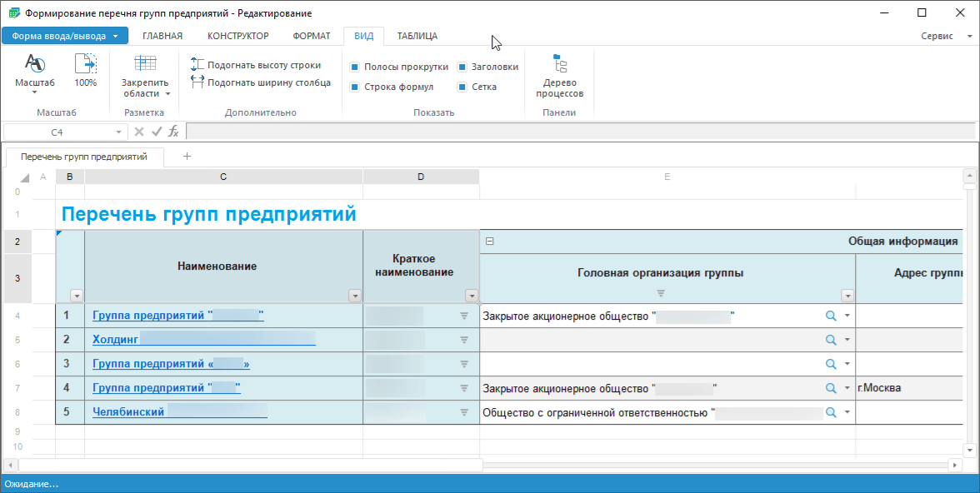Viewport: 980px width, 493px height.
Task: Click the horizontal scrollbar right arrow
Action: 954,466
